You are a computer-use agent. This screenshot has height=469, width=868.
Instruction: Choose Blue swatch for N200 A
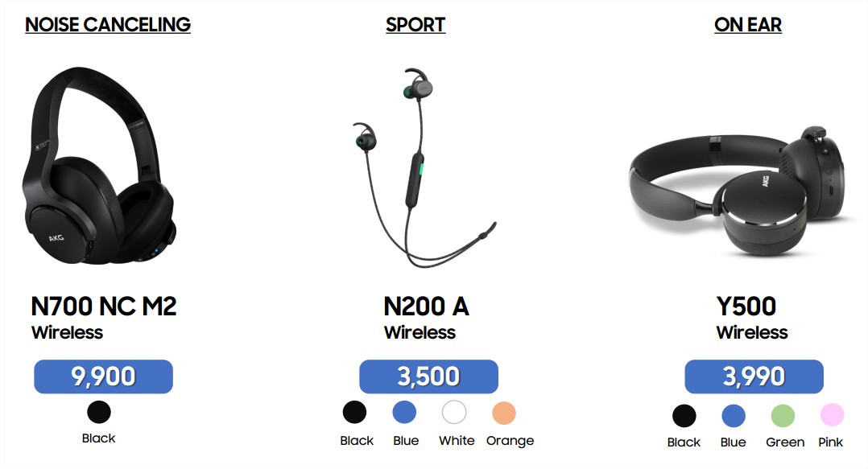point(404,412)
